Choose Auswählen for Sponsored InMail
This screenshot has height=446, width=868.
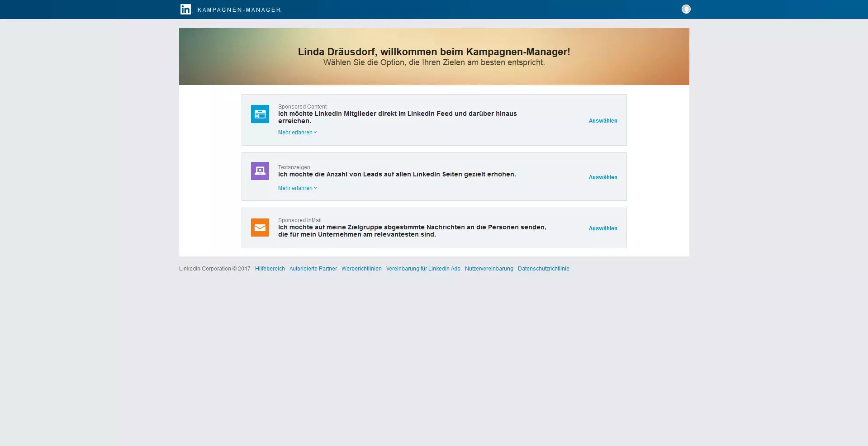[602, 228]
